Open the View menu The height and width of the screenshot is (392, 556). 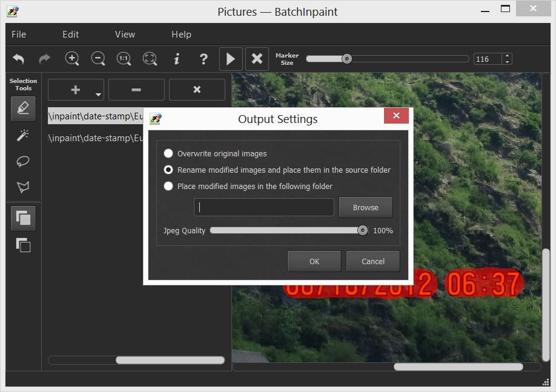(x=125, y=35)
